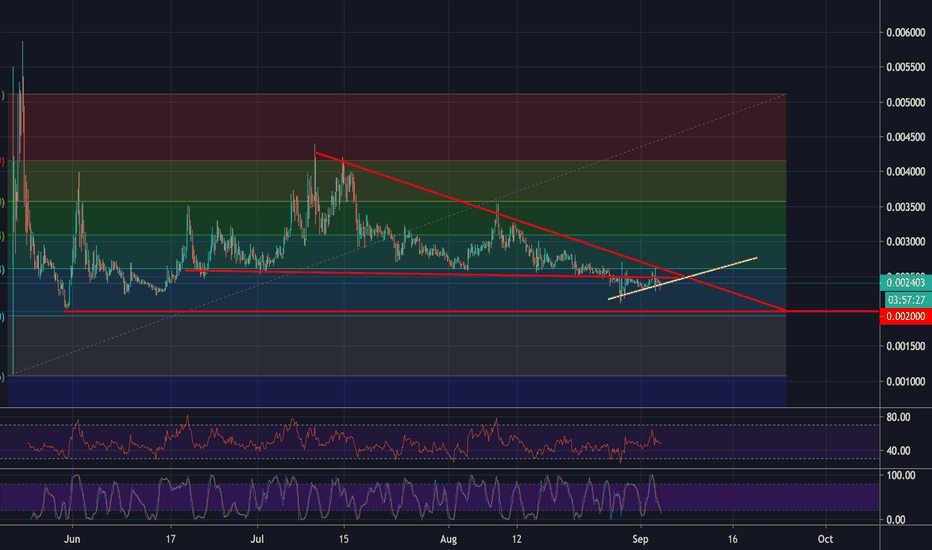Click the countdown timer 03:57:27
932x550 pixels.
tap(907, 299)
